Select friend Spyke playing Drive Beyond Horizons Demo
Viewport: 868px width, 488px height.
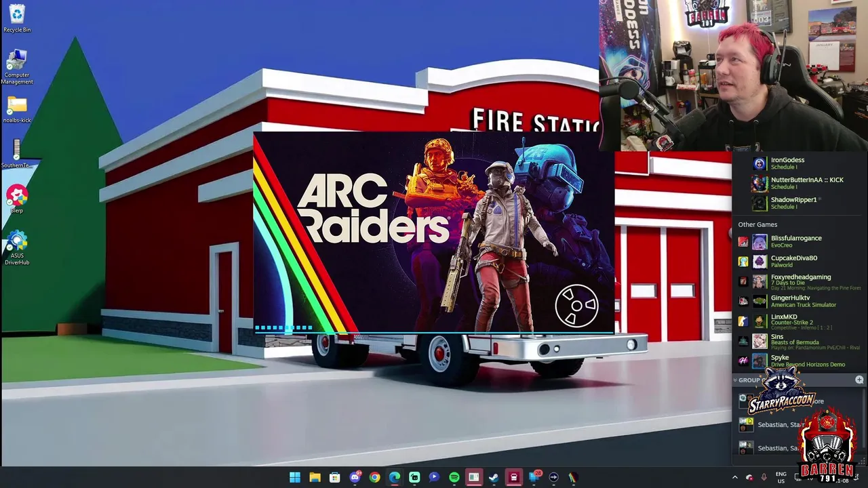(799, 361)
